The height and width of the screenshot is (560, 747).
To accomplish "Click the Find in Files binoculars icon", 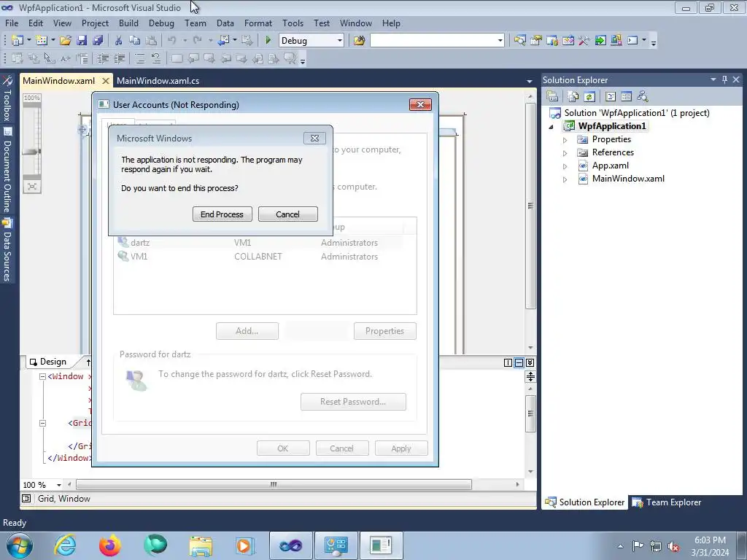I will [x=359, y=41].
